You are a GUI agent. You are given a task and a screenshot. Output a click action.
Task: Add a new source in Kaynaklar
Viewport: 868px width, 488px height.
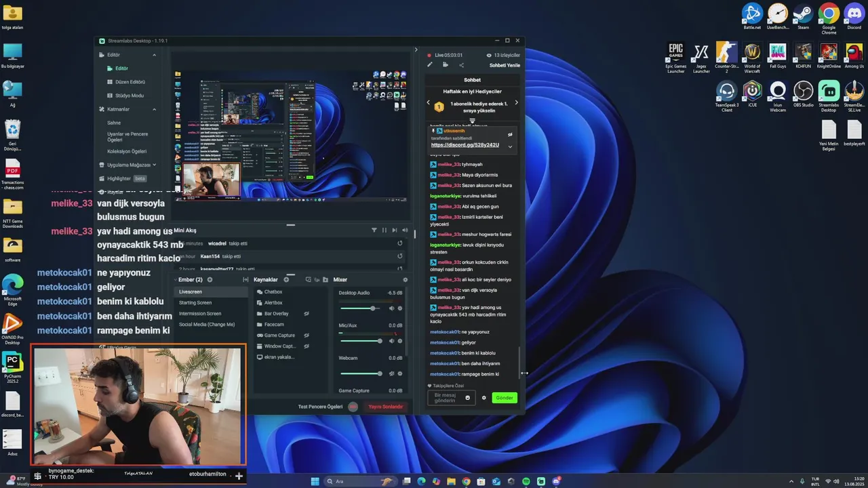[x=286, y=279]
